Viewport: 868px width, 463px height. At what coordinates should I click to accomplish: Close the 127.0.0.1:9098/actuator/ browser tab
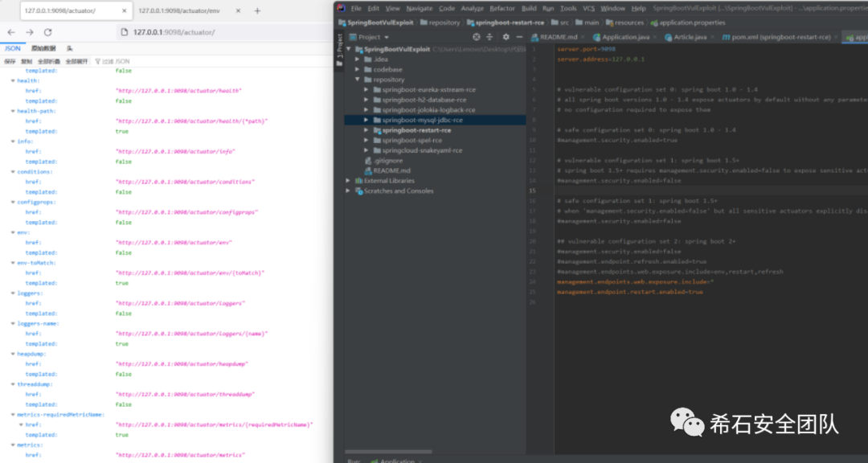(124, 10)
